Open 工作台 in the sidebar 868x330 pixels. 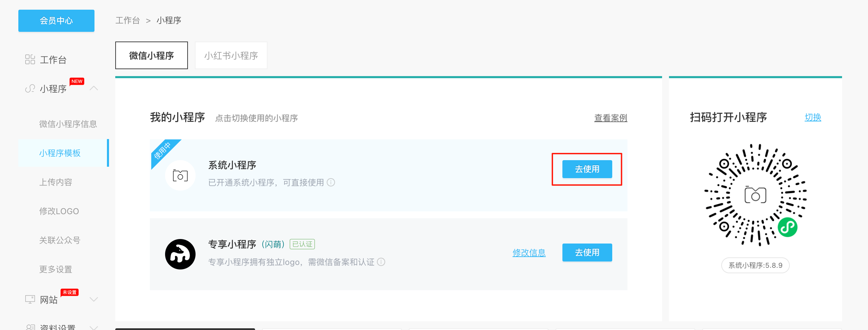coord(53,59)
